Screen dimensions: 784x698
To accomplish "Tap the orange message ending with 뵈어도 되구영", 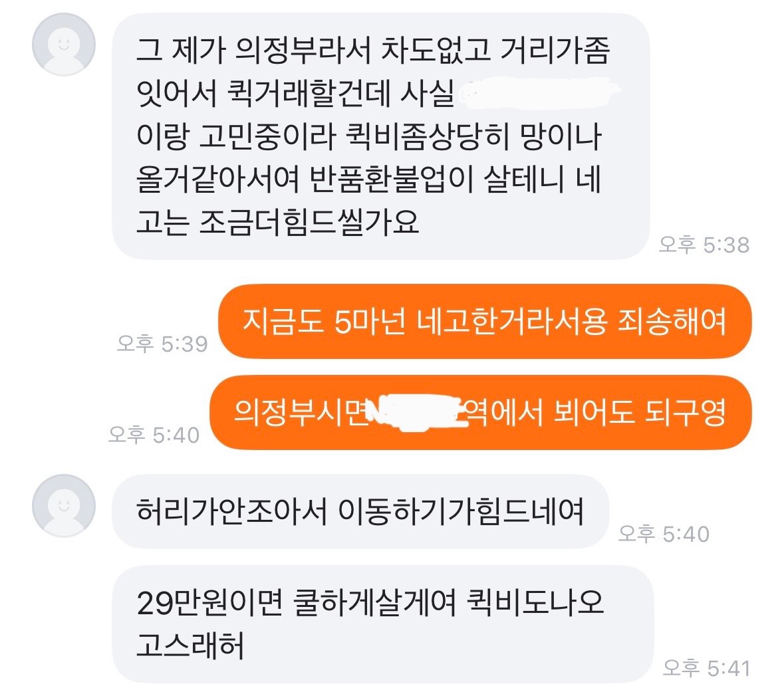I will tap(481, 413).
